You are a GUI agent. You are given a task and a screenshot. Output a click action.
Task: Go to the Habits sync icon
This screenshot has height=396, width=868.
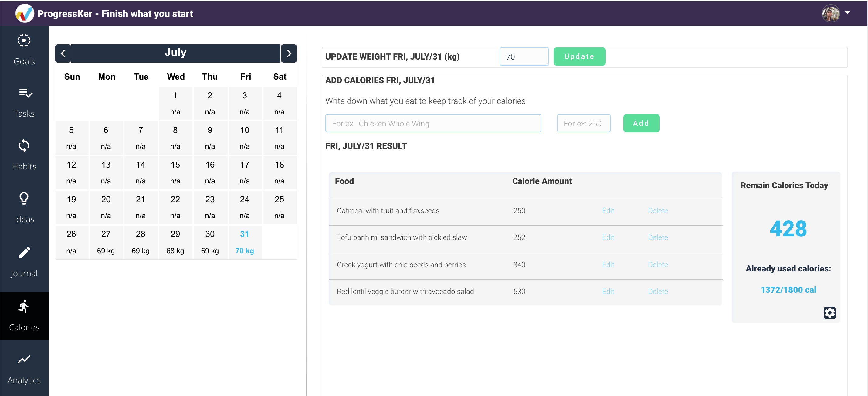(24, 145)
